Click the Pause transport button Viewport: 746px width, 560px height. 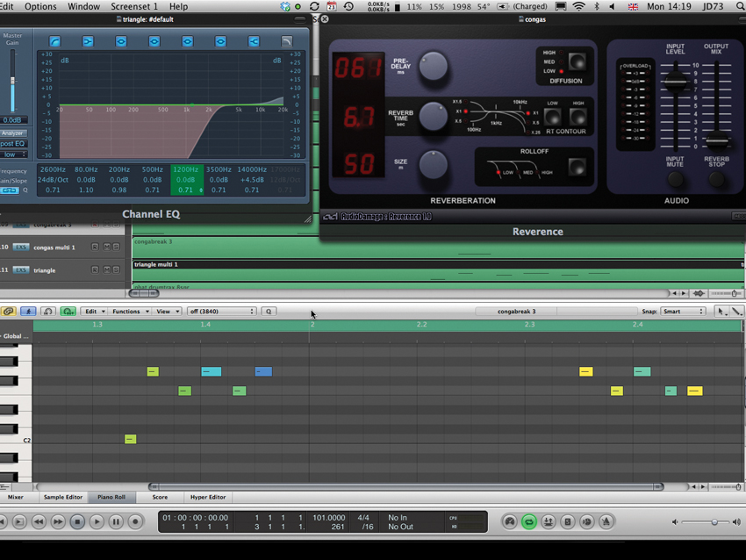pos(116,522)
